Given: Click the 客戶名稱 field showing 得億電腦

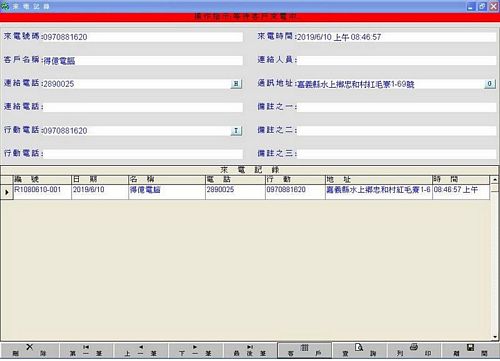Looking at the screenshot, I should [x=143, y=60].
